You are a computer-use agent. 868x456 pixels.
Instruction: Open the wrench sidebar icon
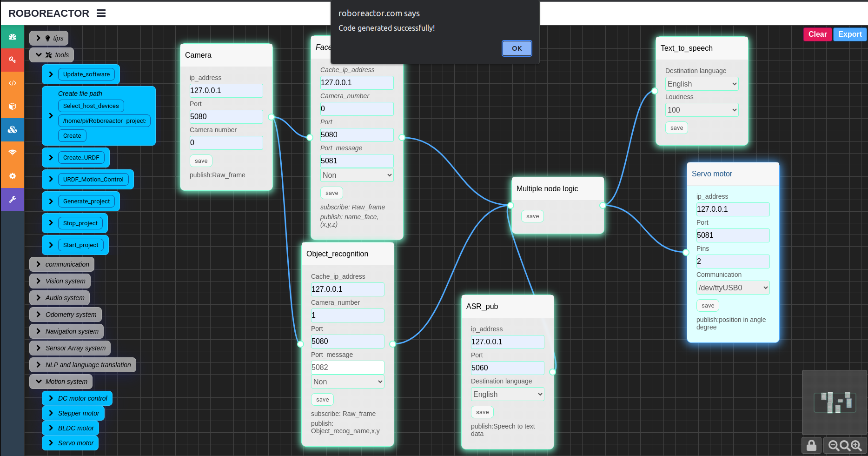(13, 200)
